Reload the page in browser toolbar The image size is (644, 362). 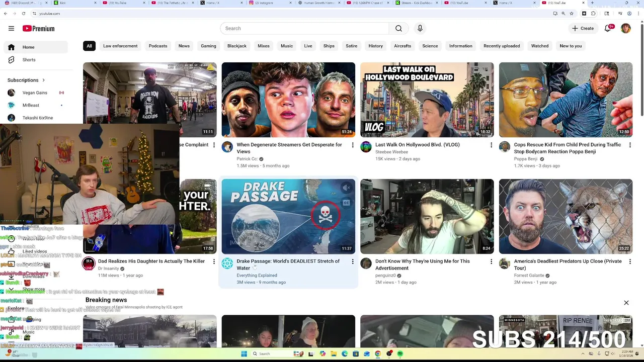tap(23, 14)
